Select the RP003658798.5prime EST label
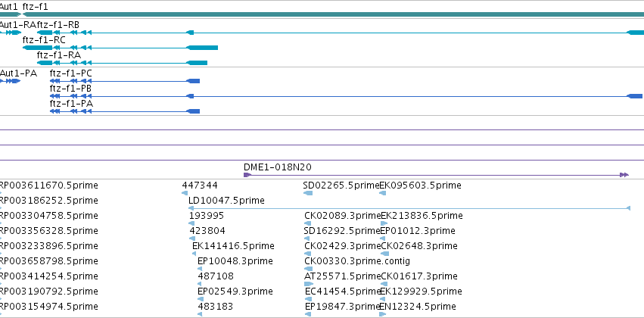The height and width of the screenshot is (318, 644). coord(49,261)
